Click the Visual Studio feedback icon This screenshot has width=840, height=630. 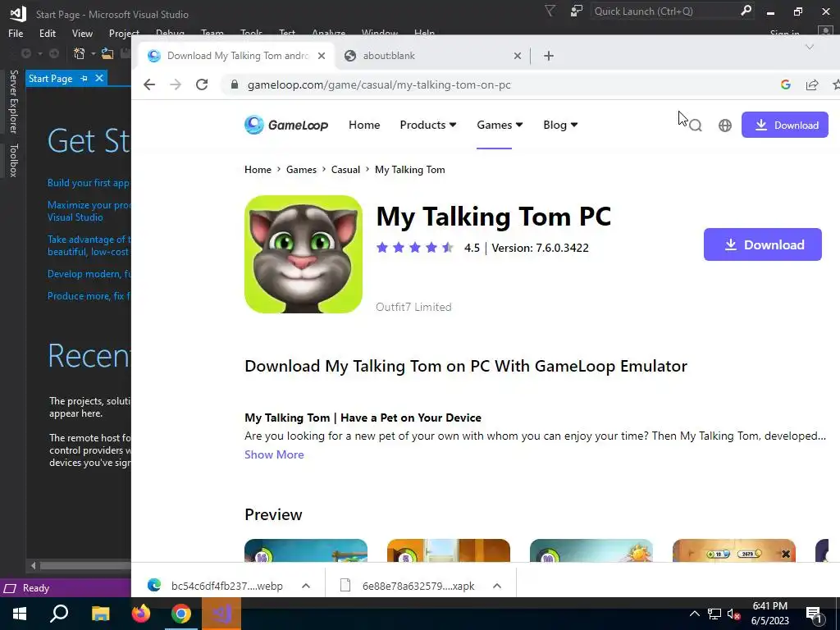click(x=577, y=11)
